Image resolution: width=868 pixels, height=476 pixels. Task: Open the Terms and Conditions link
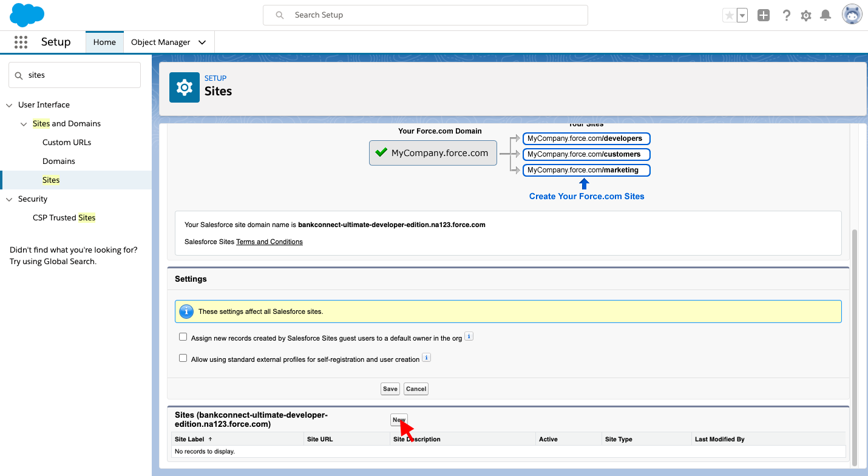click(270, 242)
